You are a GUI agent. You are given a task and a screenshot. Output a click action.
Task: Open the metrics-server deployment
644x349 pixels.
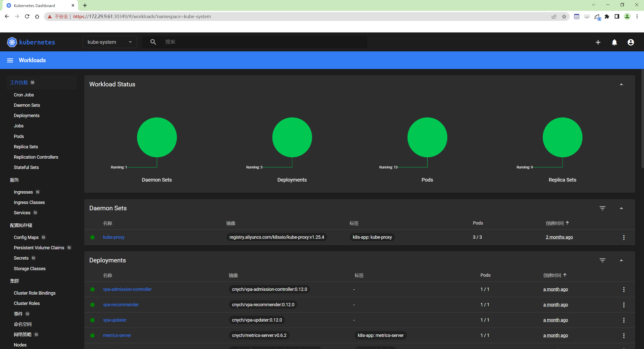click(117, 335)
